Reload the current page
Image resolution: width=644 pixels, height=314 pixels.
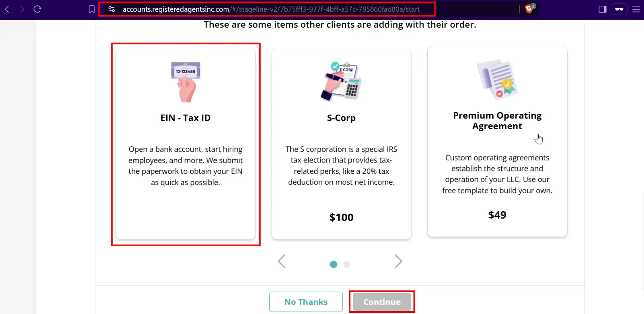coord(37,9)
